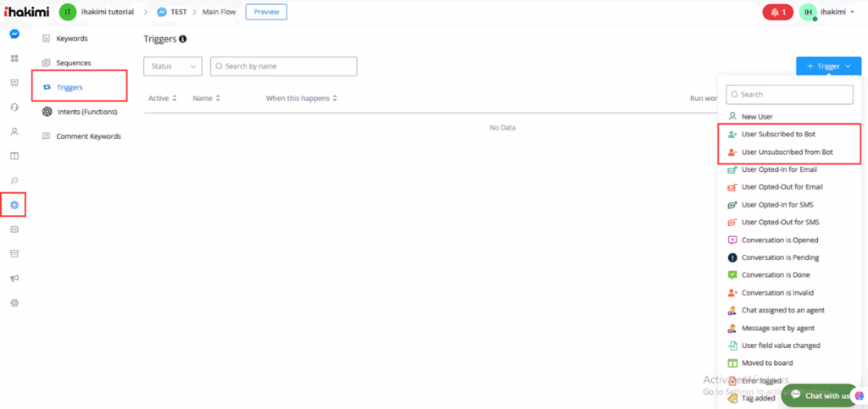The height and width of the screenshot is (409, 868).
Task: Click the headset support icon in sidebar
Action: [x=14, y=108]
